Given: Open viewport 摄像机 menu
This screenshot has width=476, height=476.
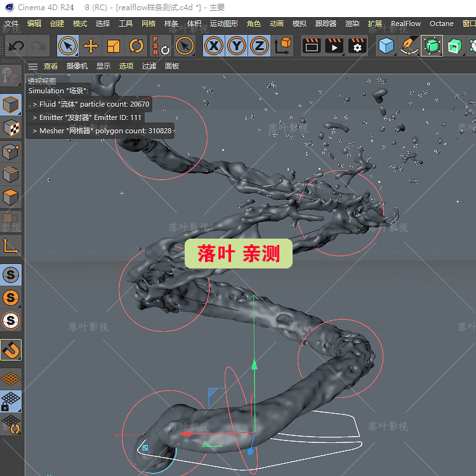Looking at the screenshot, I should point(77,66).
